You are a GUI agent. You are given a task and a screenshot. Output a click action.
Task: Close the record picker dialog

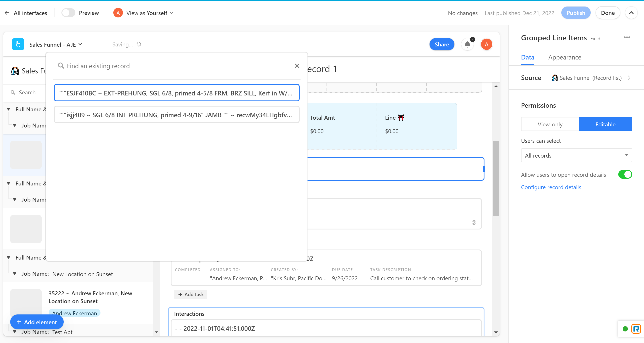pyautogui.click(x=297, y=66)
